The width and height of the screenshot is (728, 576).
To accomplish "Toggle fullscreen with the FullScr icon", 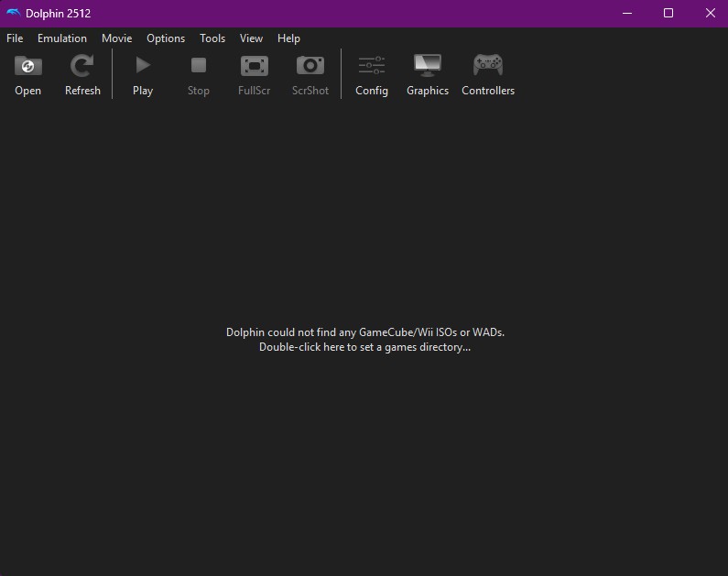I will click(254, 67).
